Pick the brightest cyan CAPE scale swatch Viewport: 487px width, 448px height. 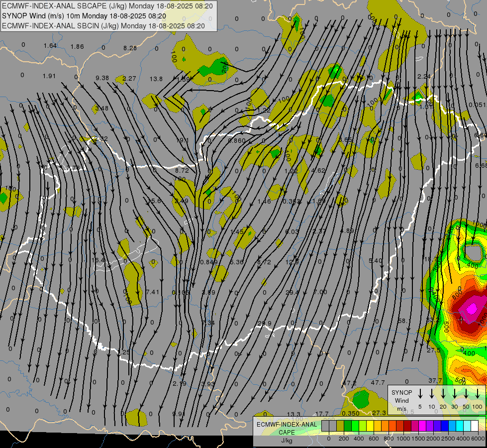(x=460, y=426)
